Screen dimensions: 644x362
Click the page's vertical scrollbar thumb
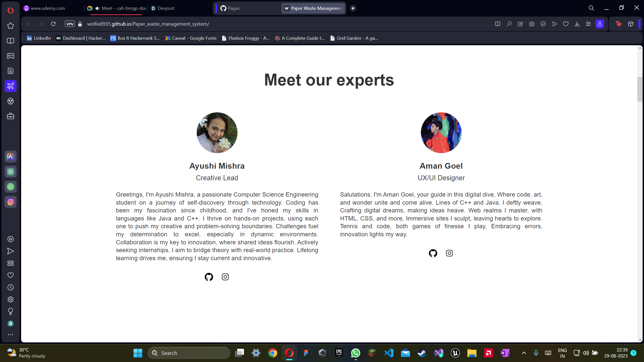pos(640,89)
